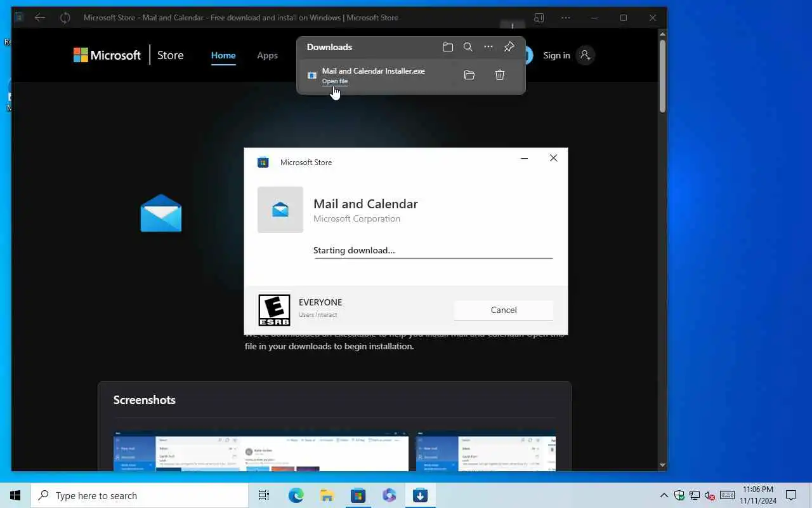This screenshot has height=508, width=812.
Task: Open the touch keyboard icon in tray
Action: click(x=728, y=495)
